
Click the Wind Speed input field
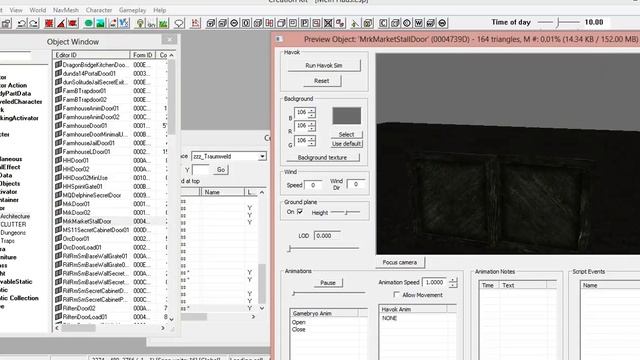coord(313,185)
